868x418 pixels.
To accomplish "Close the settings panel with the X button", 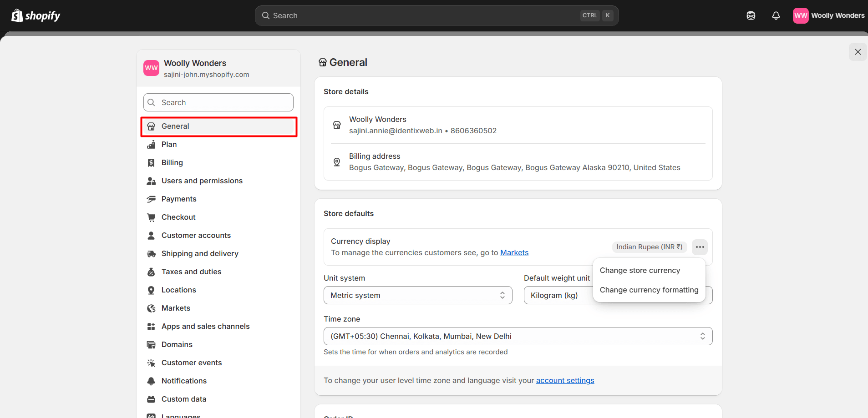I will [x=858, y=52].
